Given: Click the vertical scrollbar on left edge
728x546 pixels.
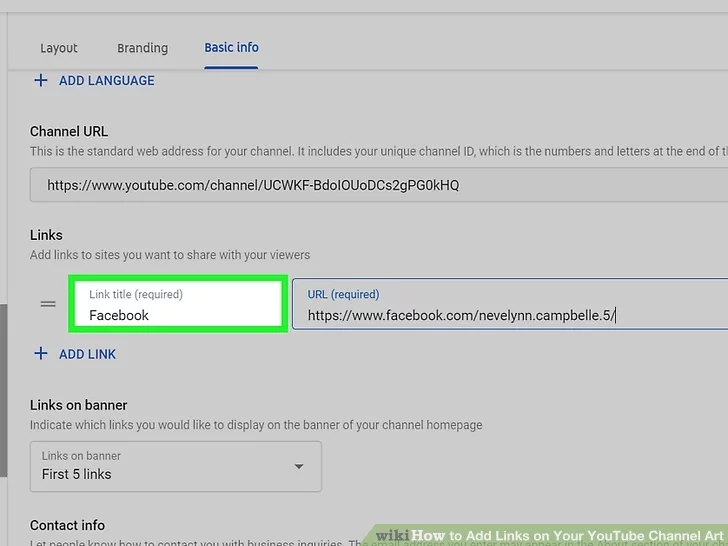Looking at the screenshot, I should pyautogui.click(x=3, y=390).
